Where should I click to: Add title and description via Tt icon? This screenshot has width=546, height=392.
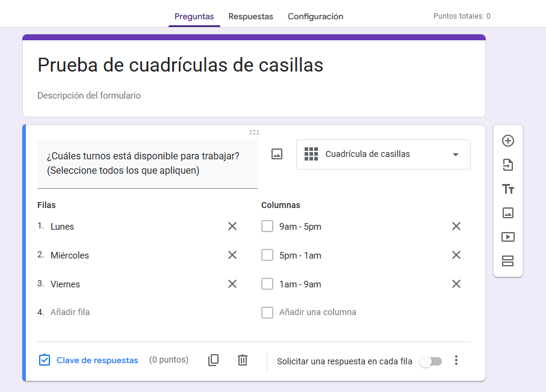pos(508,189)
